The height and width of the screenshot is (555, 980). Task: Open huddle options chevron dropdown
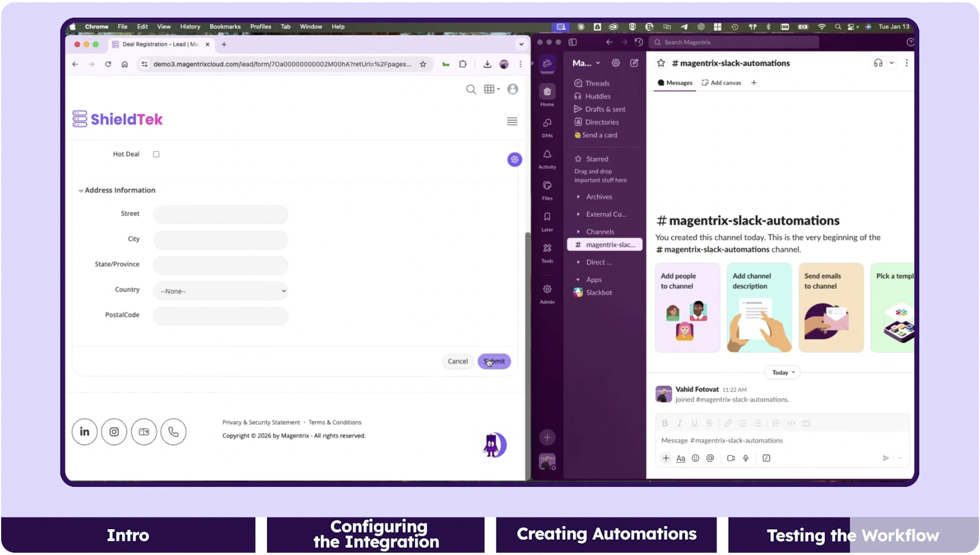click(x=891, y=63)
